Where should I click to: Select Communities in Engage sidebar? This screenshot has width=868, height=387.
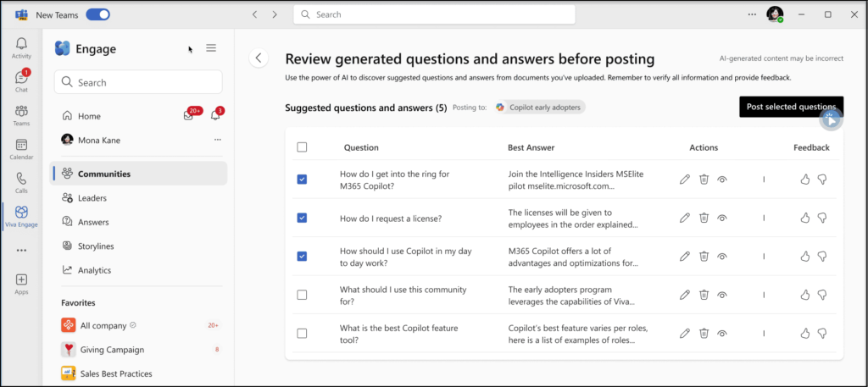click(x=138, y=174)
